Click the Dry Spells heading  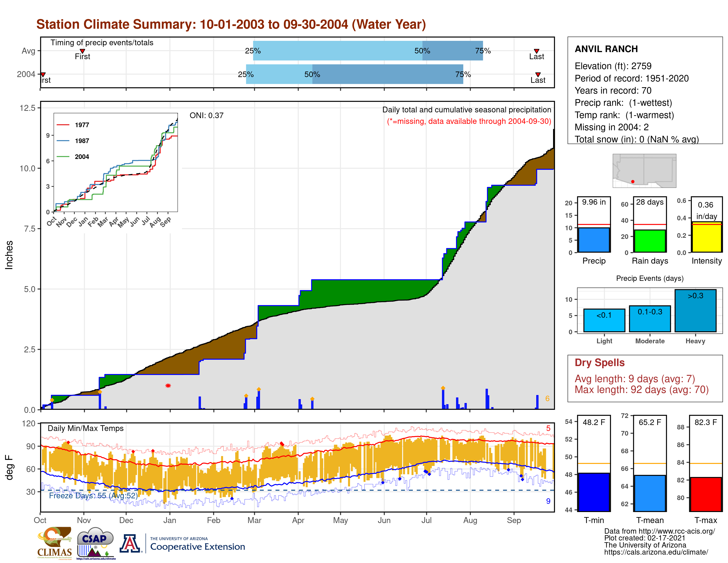(599, 363)
